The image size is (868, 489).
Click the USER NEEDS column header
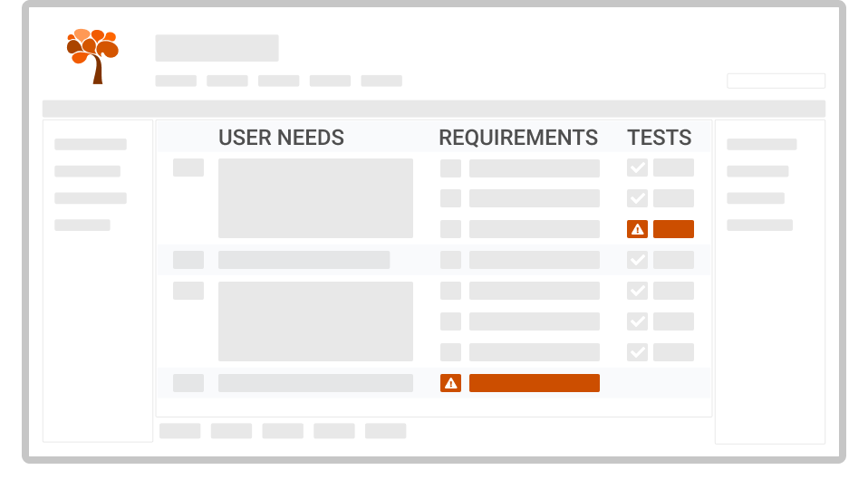pyautogui.click(x=281, y=137)
